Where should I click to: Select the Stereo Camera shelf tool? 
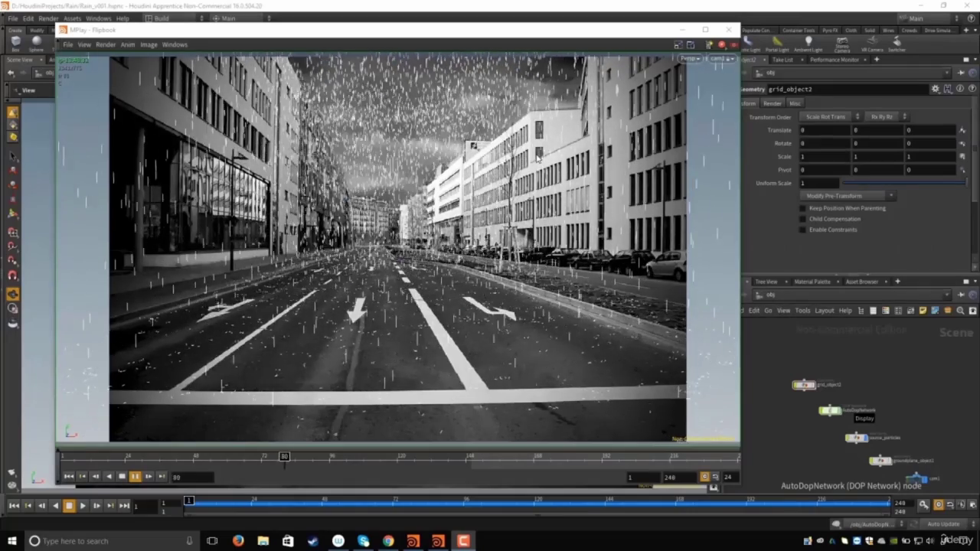(x=841, y=44)
